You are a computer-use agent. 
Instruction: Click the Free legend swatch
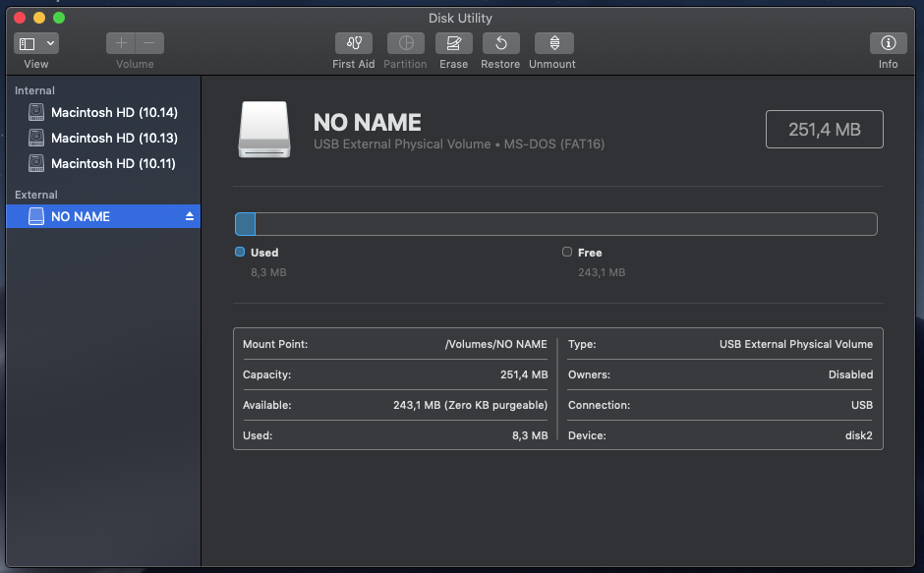click(567, 252)
